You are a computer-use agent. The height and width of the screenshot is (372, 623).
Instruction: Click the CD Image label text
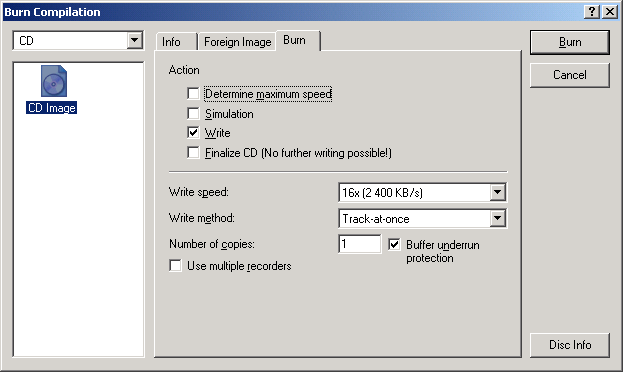52,108
